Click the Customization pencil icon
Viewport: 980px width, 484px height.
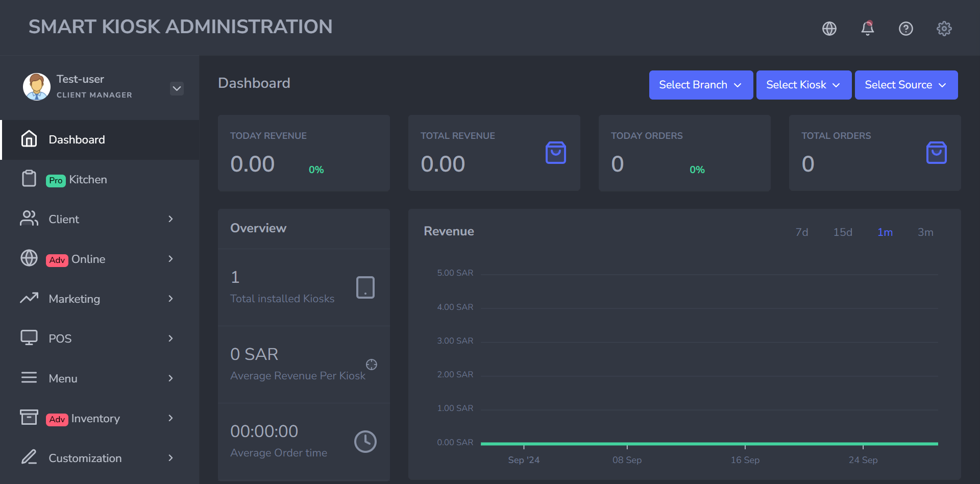pyautogui.click(x=29, y=457)
